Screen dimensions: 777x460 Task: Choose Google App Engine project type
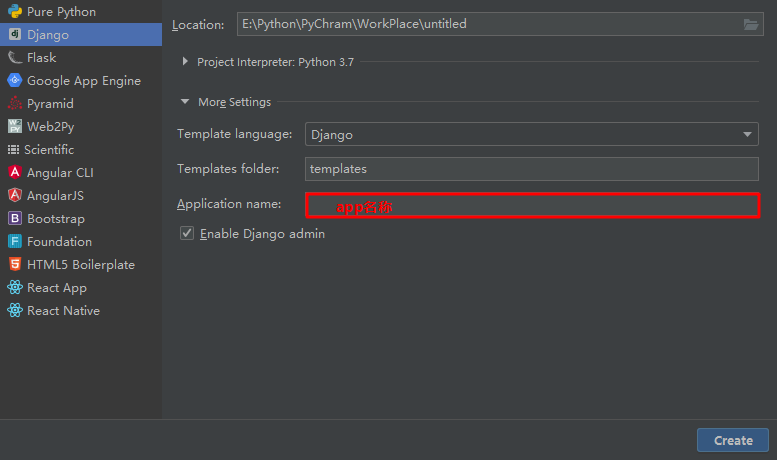click(x=81, y=80)
